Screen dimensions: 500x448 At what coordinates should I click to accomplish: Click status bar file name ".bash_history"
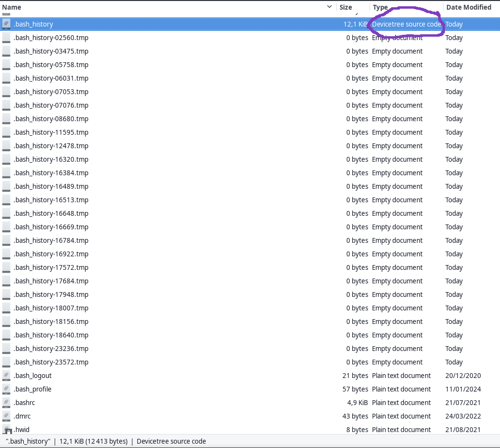click(28, 441)
